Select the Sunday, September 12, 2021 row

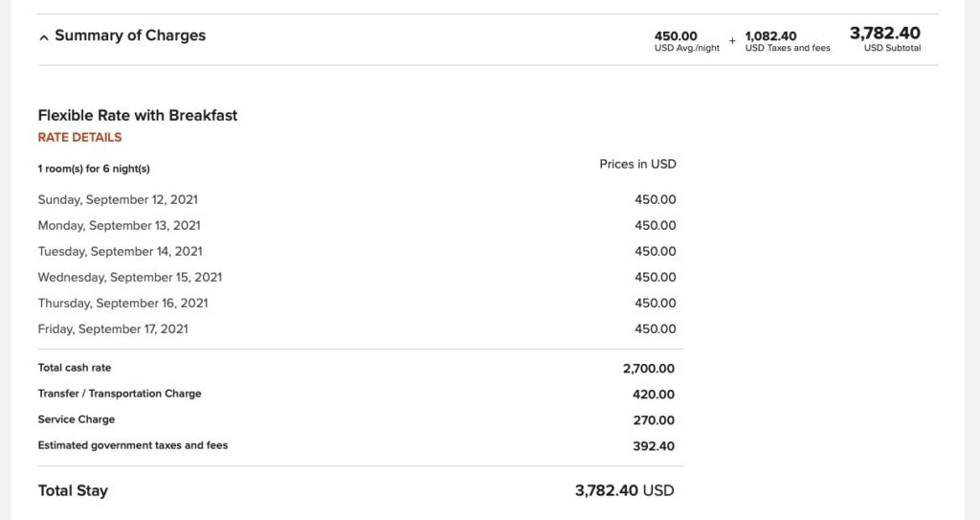(118, 200)
